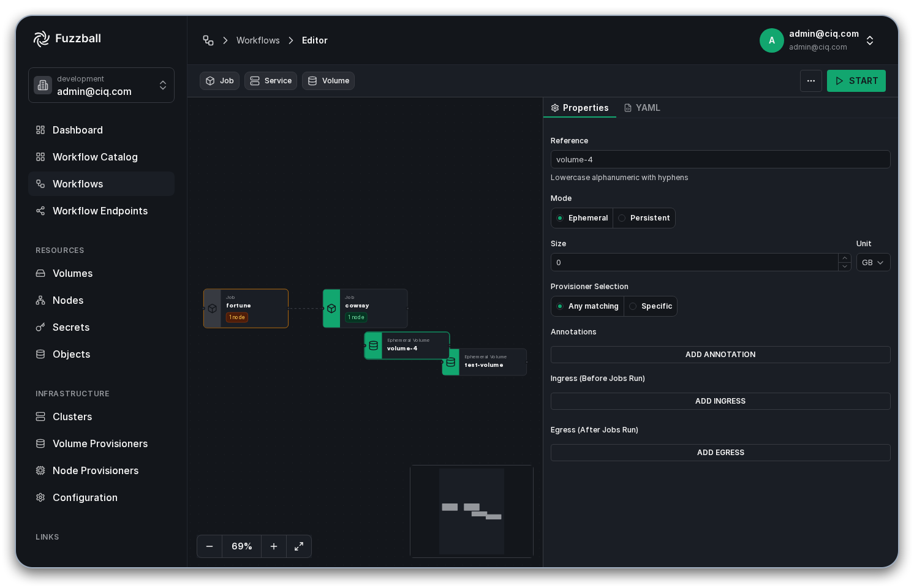Fit the workflow view to screen
Screen dimensions: 914x588
tap(299, 546)
